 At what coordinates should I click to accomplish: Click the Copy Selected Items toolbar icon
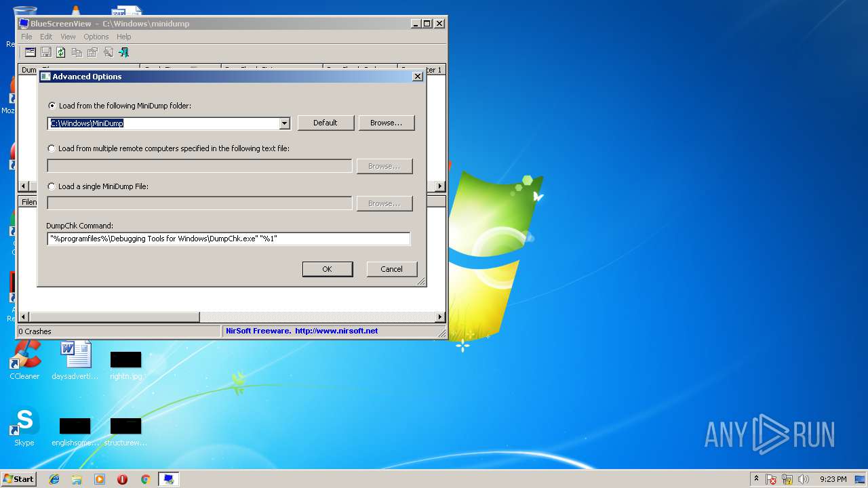[77, 52]
